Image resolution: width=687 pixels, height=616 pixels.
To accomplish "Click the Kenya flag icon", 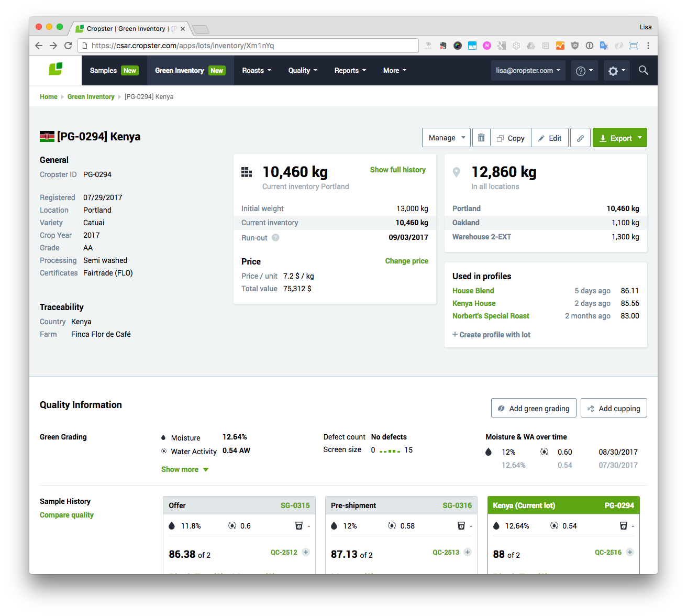I will pos(47,137).
